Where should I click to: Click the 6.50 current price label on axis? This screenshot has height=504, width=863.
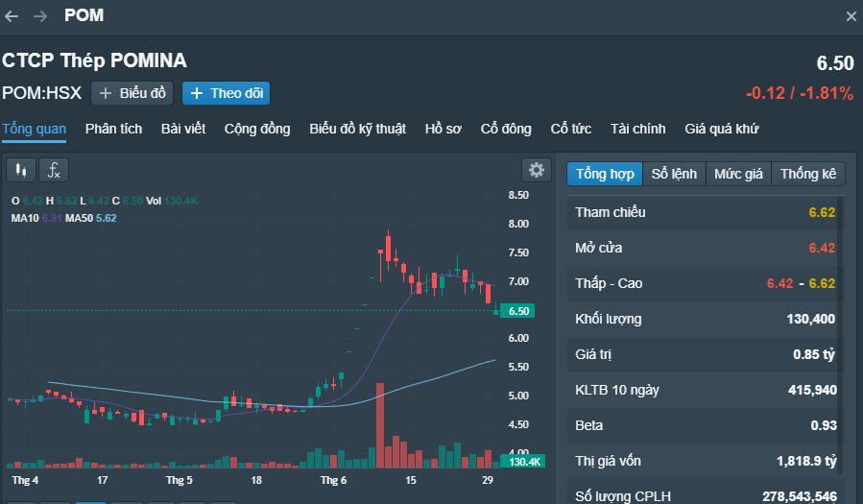click(518, 311)
